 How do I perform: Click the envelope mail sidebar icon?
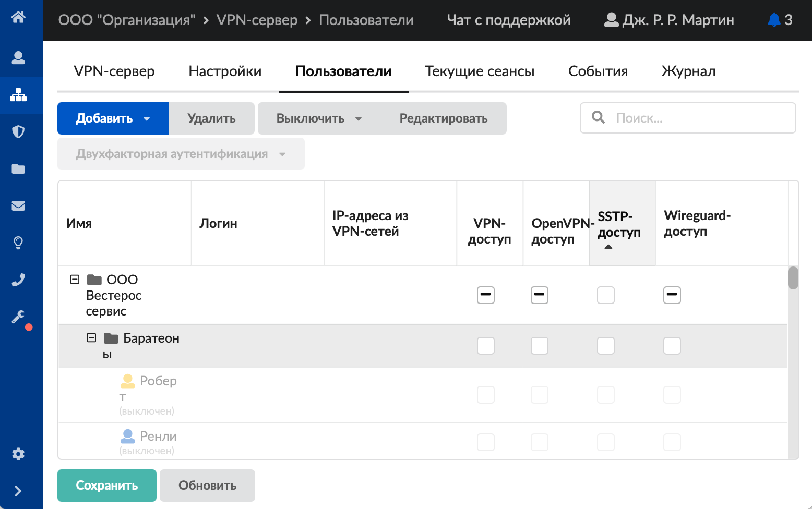18,205
